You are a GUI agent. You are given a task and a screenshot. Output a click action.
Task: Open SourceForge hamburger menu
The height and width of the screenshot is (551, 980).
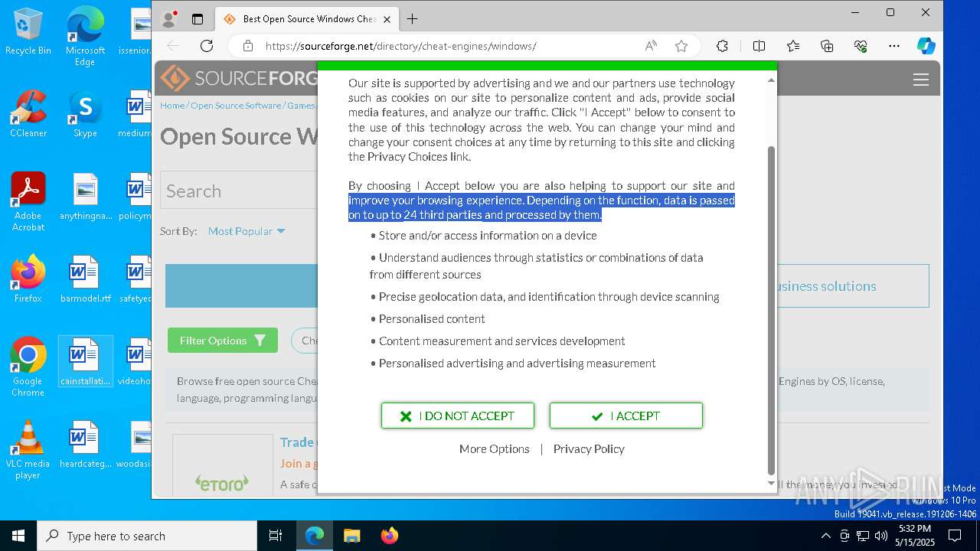tap(921, 80)
